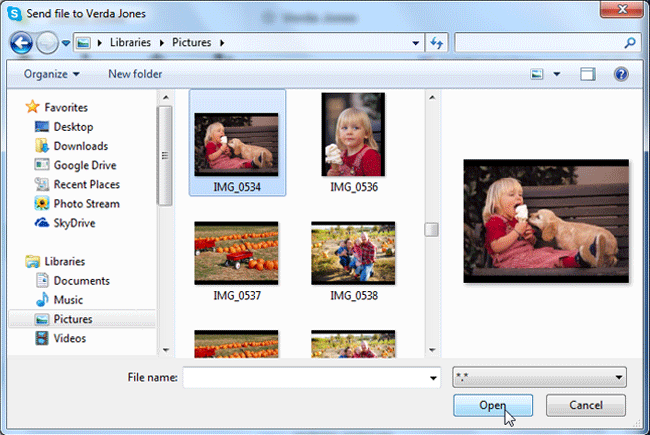Click the Desktop icon
Screen dimensions: 650x435
pos(42,126)
